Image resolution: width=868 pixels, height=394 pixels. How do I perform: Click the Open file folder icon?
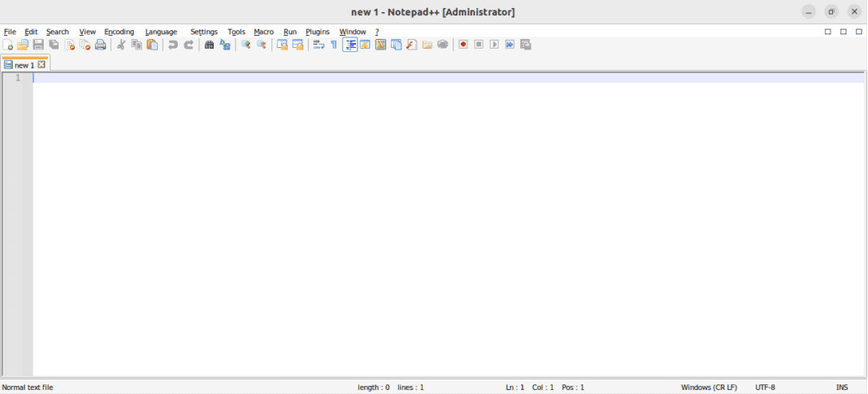[23, 45]
